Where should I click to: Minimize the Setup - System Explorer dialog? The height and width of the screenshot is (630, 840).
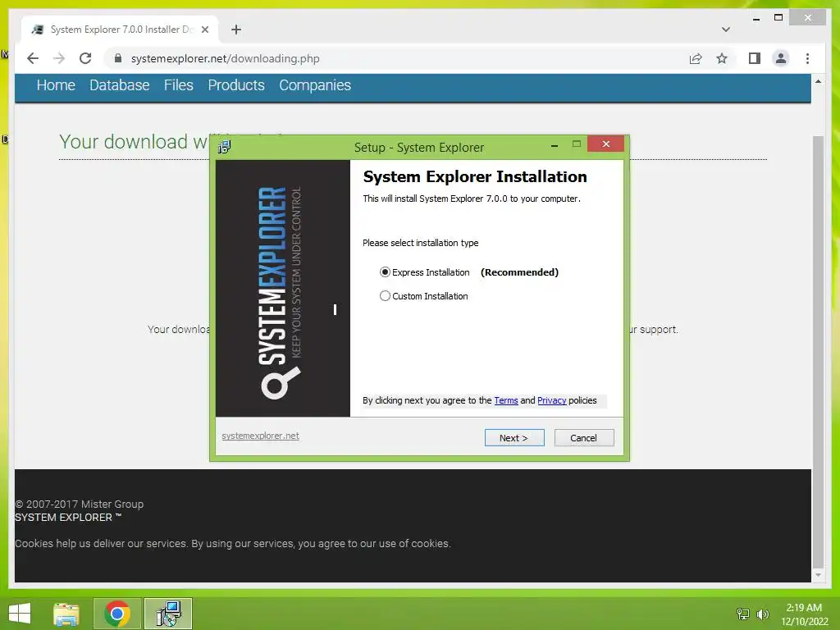coord(555,144)
